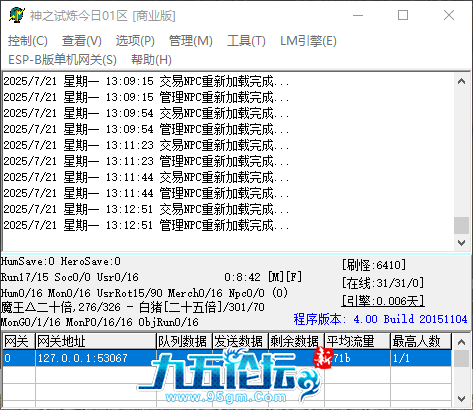
Task: Close the 神之试炼 window
Action: click(449, 15)
